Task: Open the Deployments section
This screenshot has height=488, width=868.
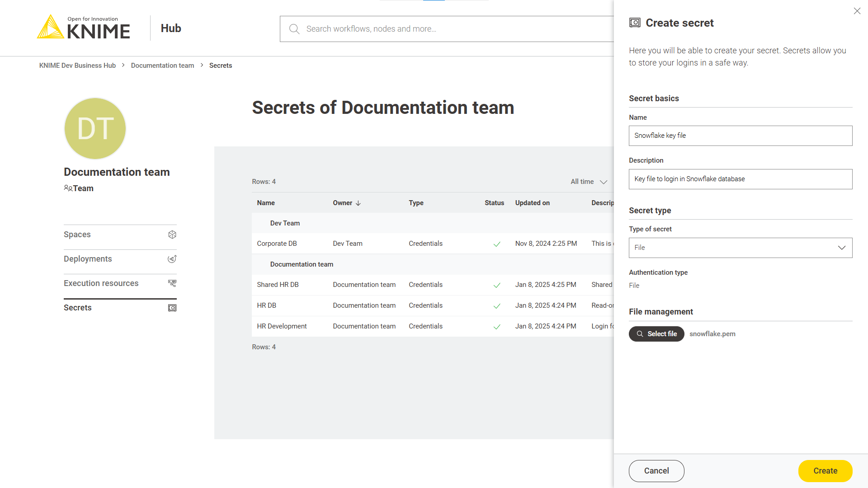Action: coord(88,259)
